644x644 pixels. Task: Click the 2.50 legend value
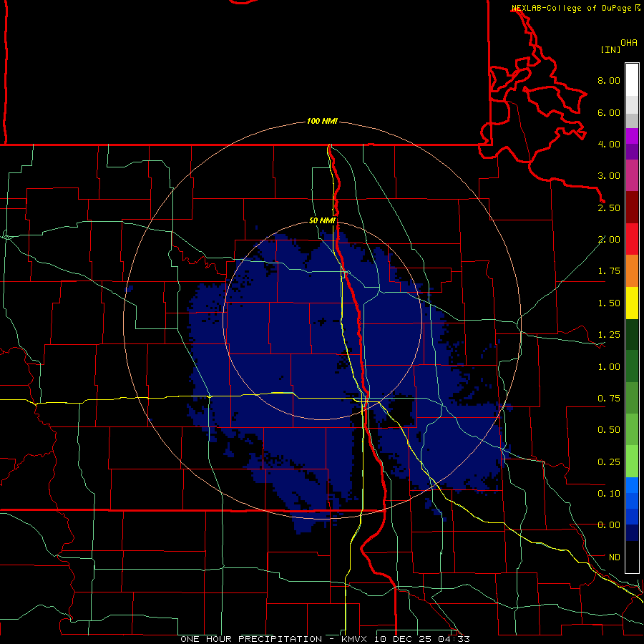(x=609, y=208)
